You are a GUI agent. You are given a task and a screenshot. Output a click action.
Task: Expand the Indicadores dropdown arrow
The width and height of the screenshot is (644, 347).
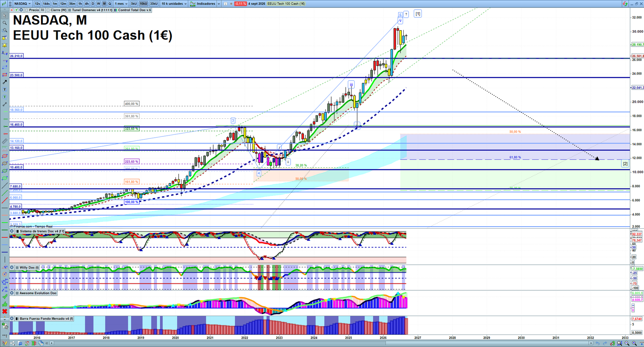[219, 4]
